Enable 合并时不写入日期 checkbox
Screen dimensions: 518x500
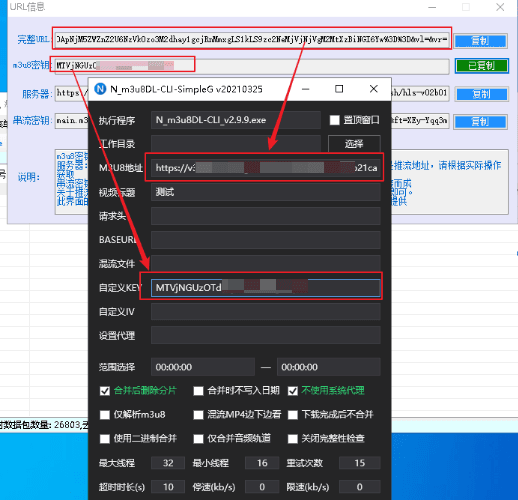tap(198, 391)
